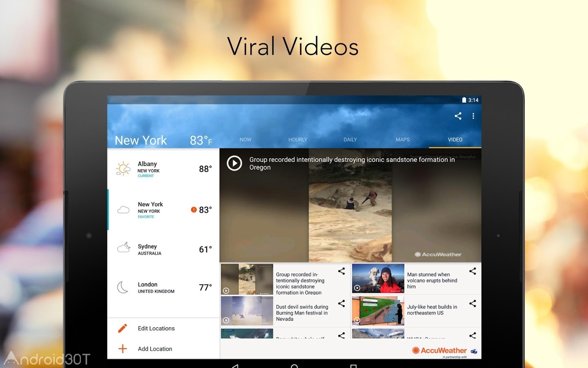Choose Sydney Australia location
Screen dimensions: 588x368
coord(163,249)
